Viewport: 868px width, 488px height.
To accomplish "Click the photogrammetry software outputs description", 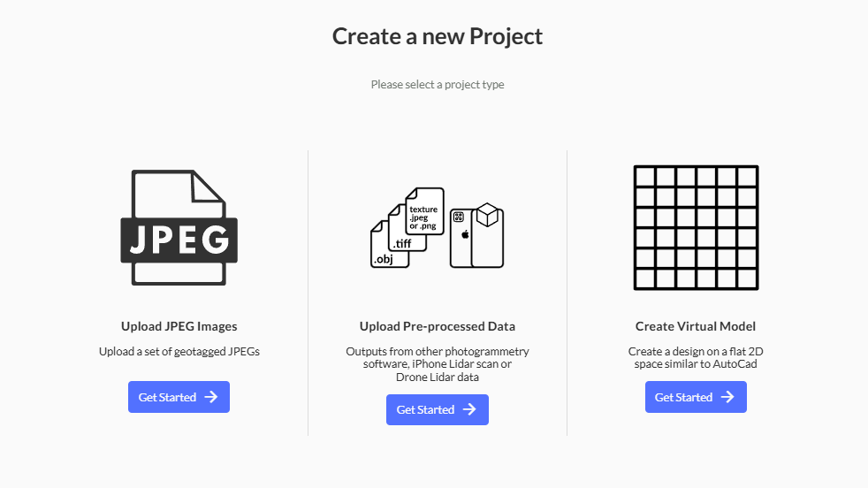I will pyautogui.click(x=438, y=364).
